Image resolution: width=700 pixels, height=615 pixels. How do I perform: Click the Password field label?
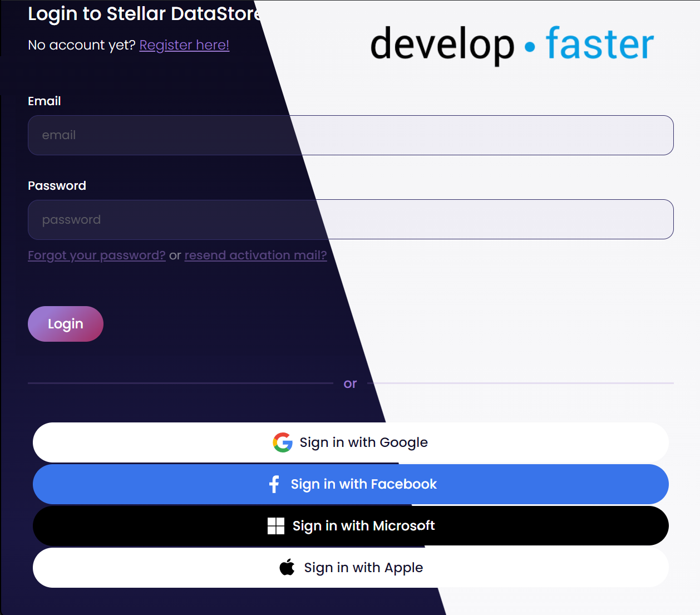tap(57, 185)
